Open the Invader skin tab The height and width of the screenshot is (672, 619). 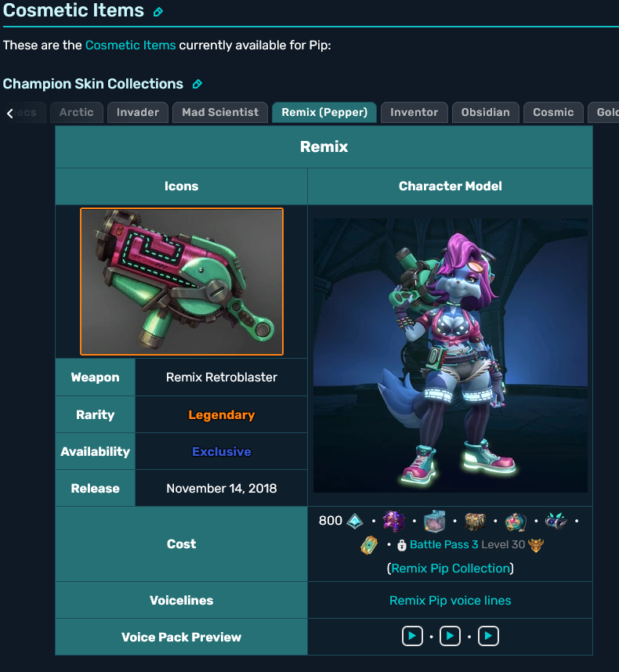pyautogui.click(x=138, y=112)
